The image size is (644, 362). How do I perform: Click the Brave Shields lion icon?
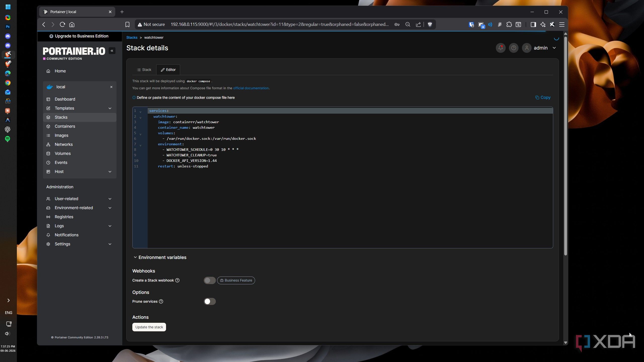(430, 24)
